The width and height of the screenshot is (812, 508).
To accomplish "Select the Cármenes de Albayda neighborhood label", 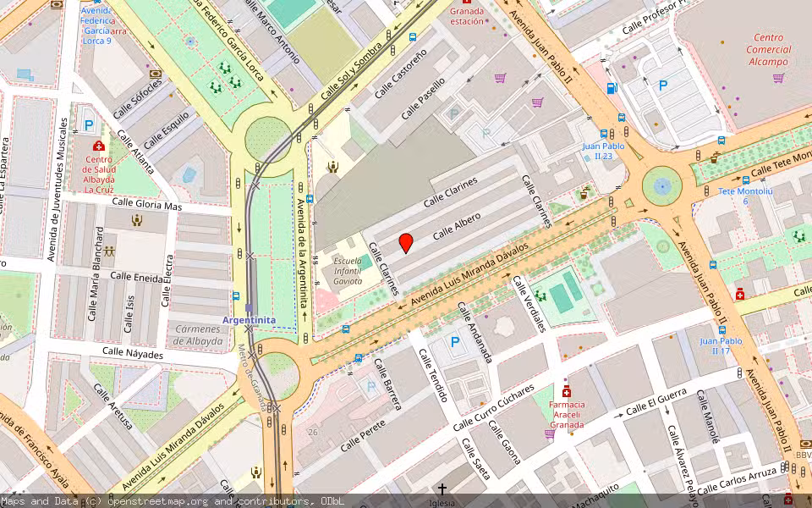I will pos(199,335).
